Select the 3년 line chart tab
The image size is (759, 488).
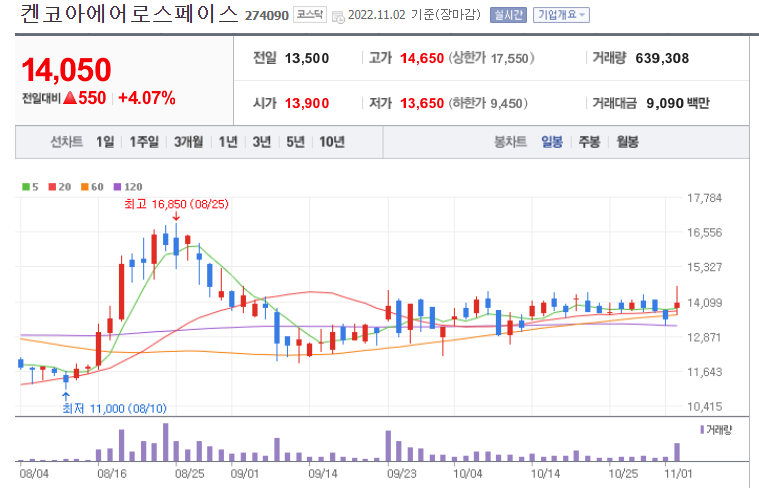click(x=261, y=142)
